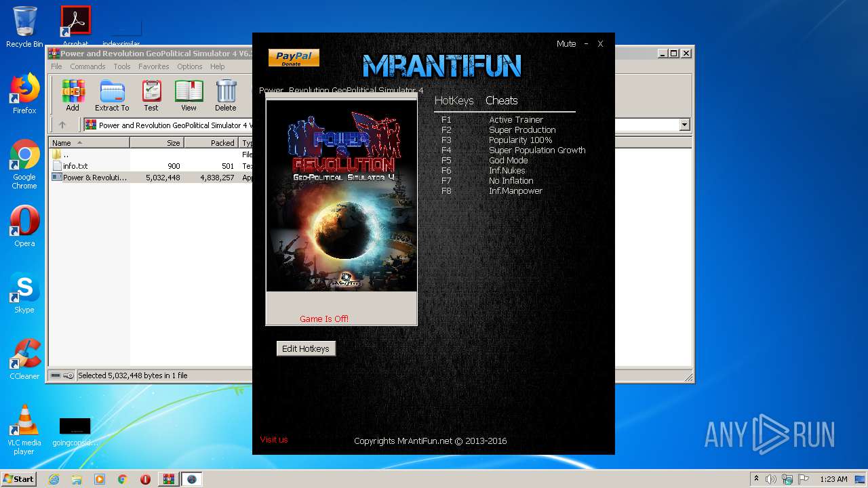Viewport: 868px width, 488px height.
Task: Select the Inf.Manpower cheat entry
Action: tap(515, 191)
